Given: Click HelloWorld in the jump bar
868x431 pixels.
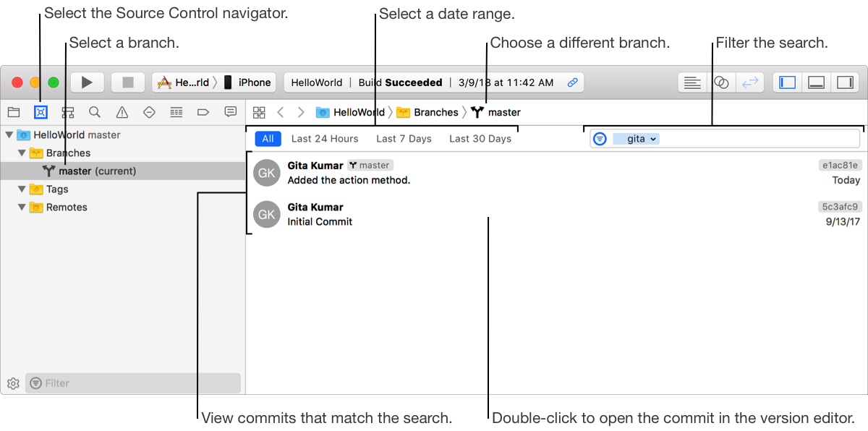Looking at the screenshot, I should 351,112.
